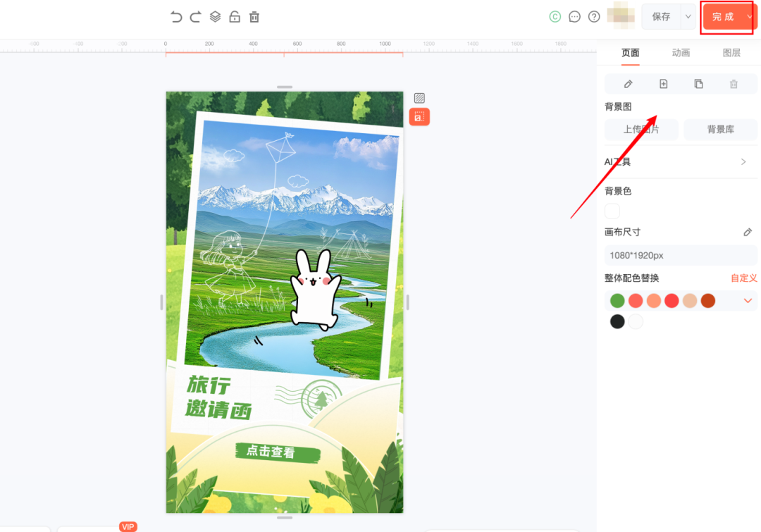
Task: Edit canvas size pencil icon
Action: 748,233
